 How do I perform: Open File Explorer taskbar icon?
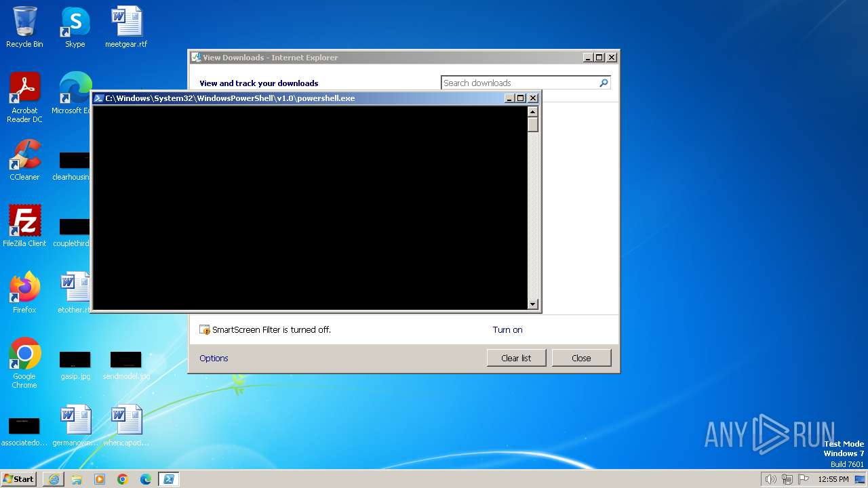pos(77,479)
